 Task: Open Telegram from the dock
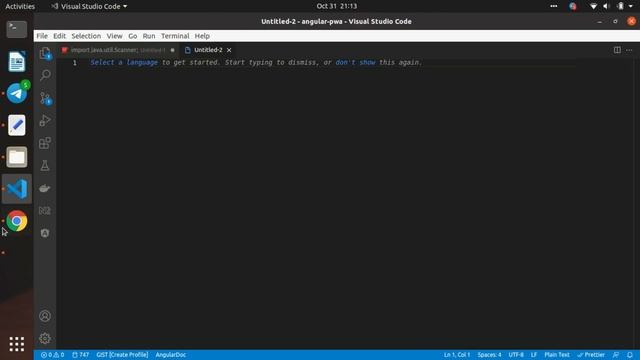(x=17, y=93)
